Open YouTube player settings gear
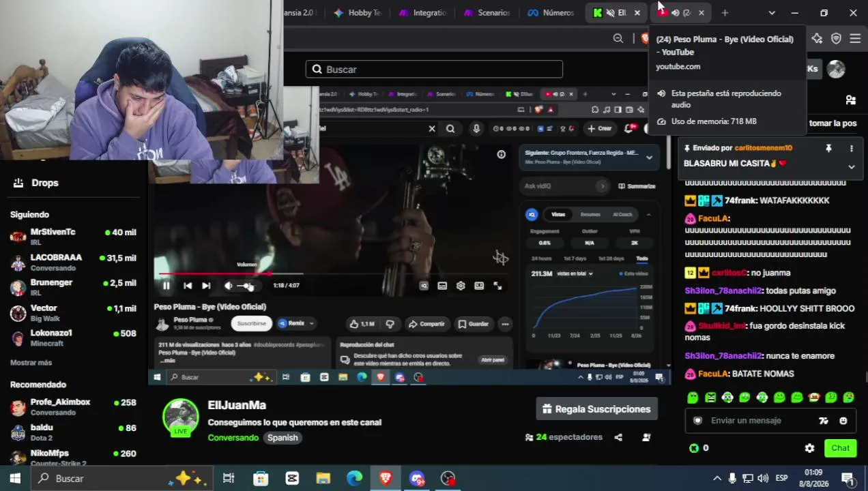 coord(461,286)
